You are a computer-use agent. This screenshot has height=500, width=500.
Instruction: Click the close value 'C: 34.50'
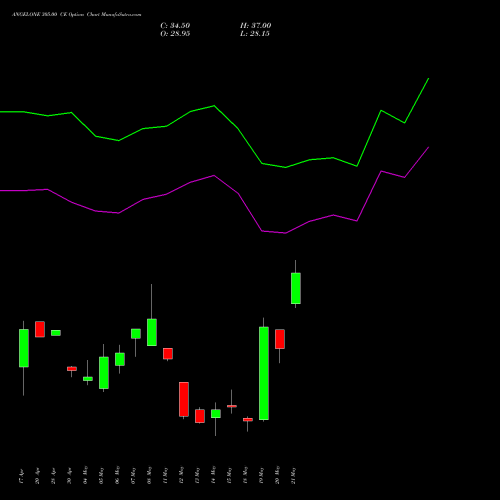175,26
